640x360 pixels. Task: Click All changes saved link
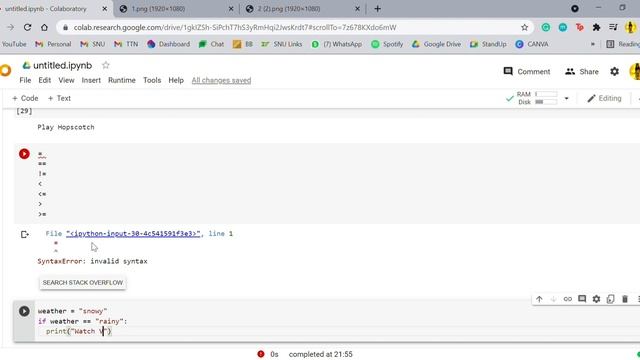tap(221, 80)
